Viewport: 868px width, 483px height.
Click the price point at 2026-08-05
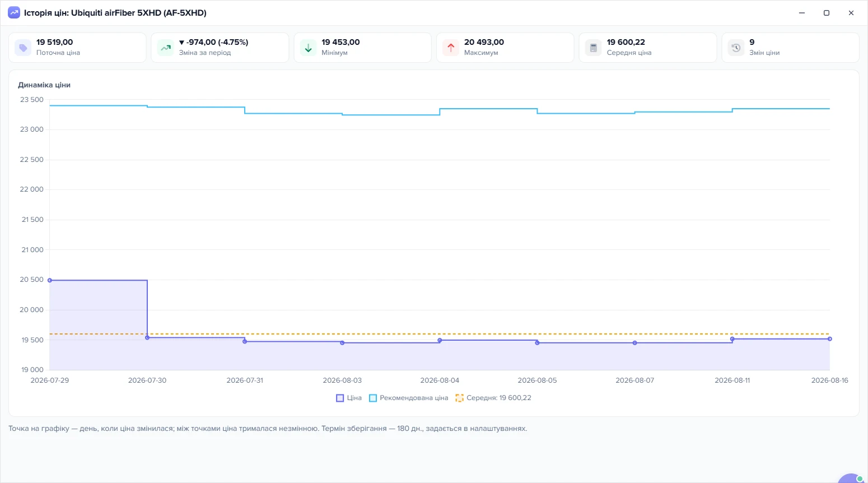(537, 343)
